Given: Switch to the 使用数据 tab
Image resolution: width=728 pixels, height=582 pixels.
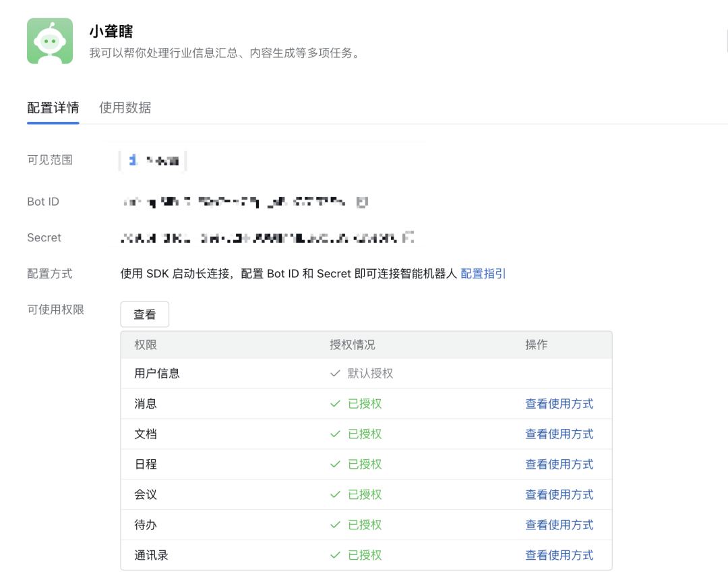Looking at the screenshot, I should (125, 107).
